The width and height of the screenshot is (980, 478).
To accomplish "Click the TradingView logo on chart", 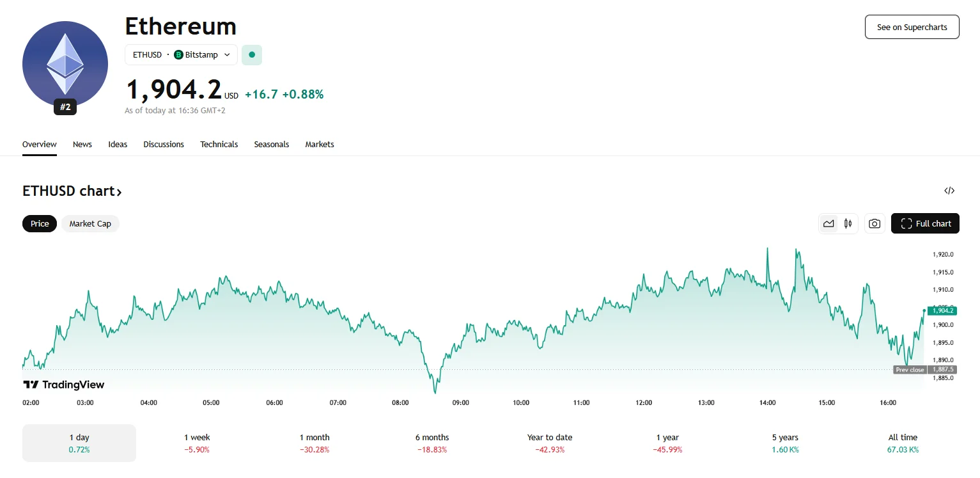I will [64, 385].
